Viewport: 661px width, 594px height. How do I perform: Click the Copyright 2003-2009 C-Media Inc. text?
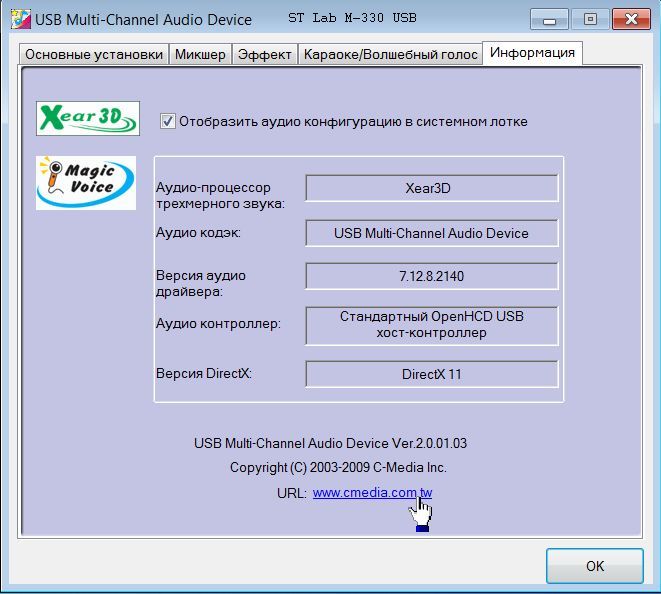[x=338, y=467]
